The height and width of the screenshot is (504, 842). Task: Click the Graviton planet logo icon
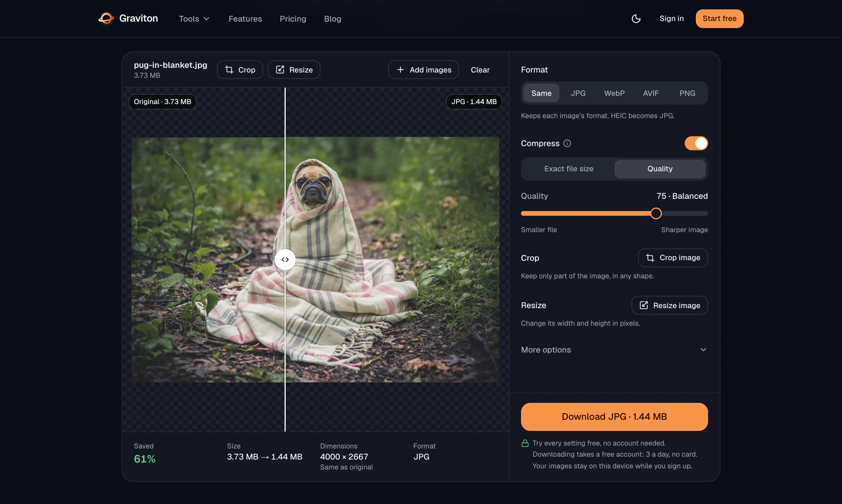point(106,18)
